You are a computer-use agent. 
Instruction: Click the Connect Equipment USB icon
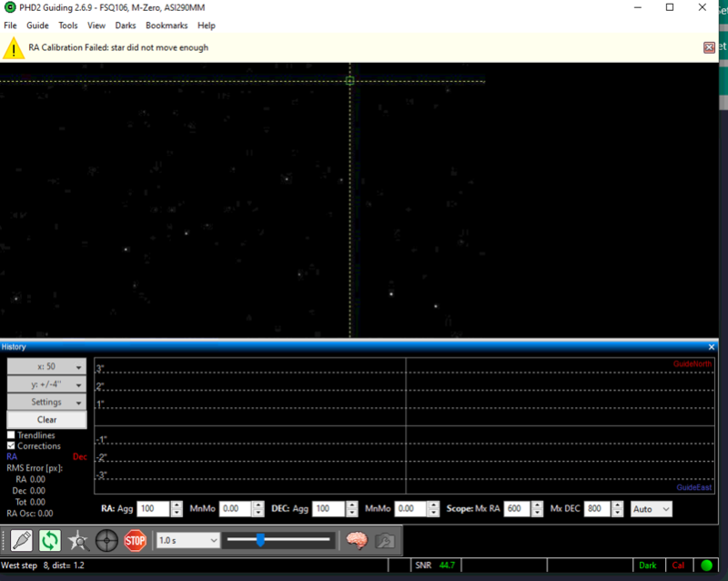(x=21, y=541)
